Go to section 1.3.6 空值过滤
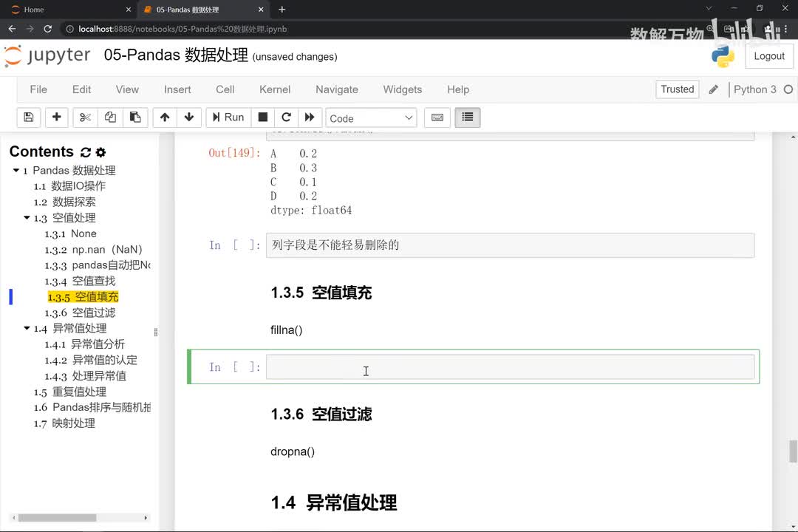Image resolution: width=798 pixels, height=532 pixels. coord(80,312)
